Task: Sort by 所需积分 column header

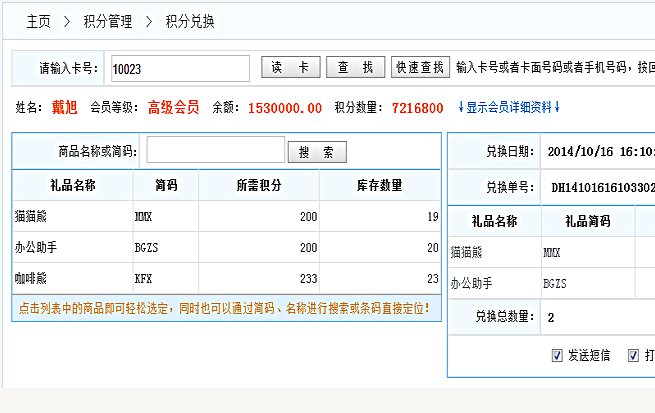Action: coord(258,185)
